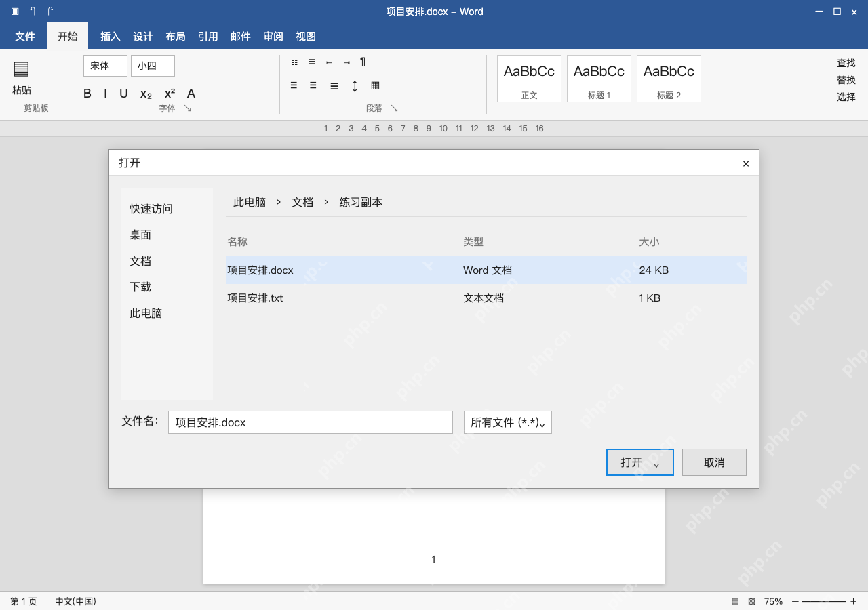Click 此电脑 in the breadcrumb path
Screen dimensions: 868x610
coord(250,202)
